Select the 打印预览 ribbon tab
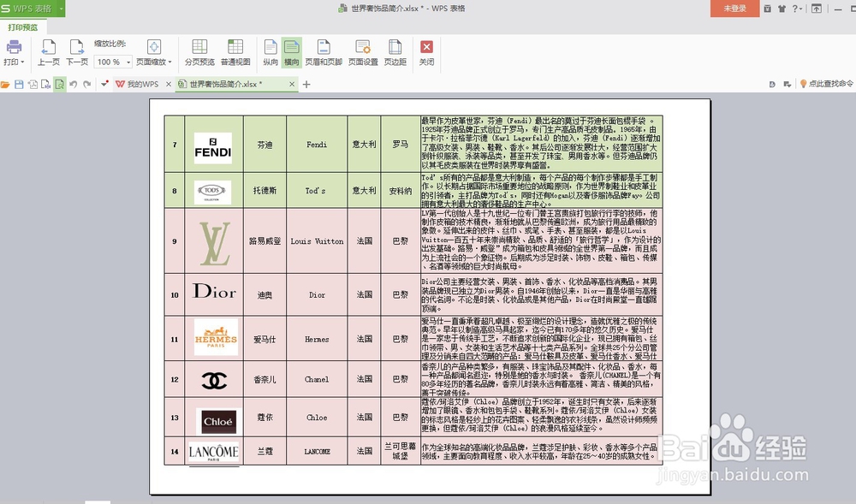 click(x=23, y=27)
